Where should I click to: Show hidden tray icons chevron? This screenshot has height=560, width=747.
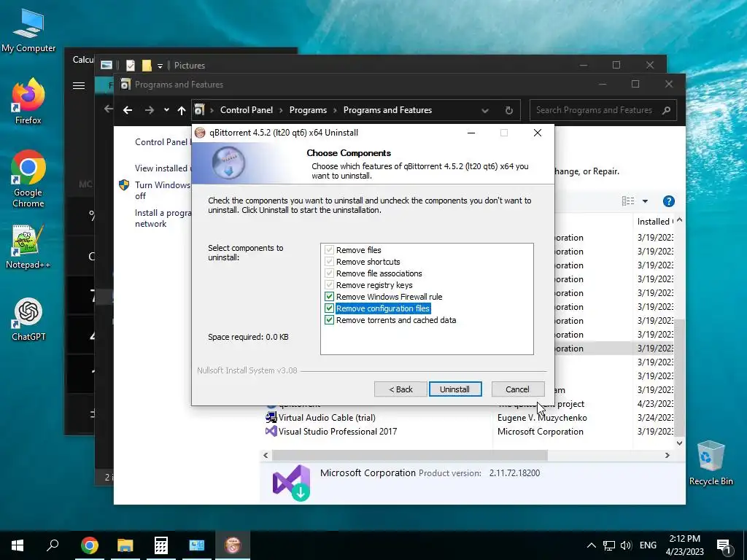(x=591, y=545)
